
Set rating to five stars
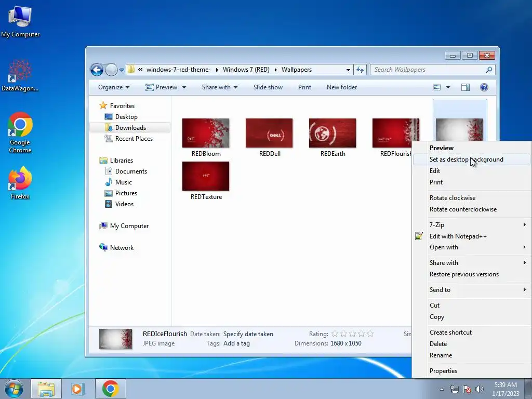370,334
